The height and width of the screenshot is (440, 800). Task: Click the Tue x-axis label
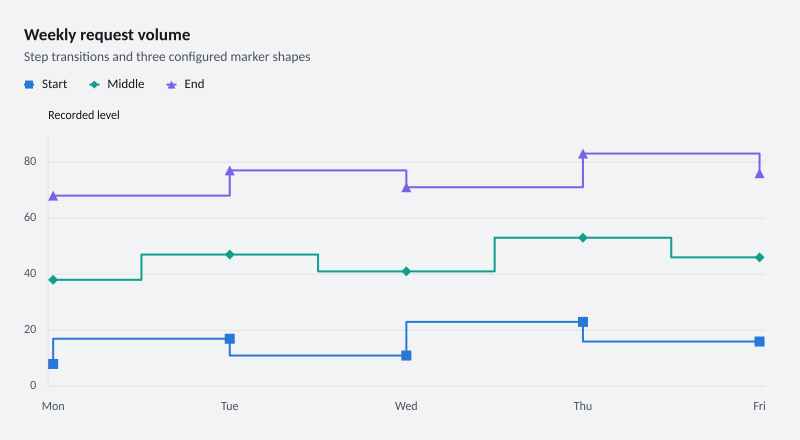coord(230,406)
